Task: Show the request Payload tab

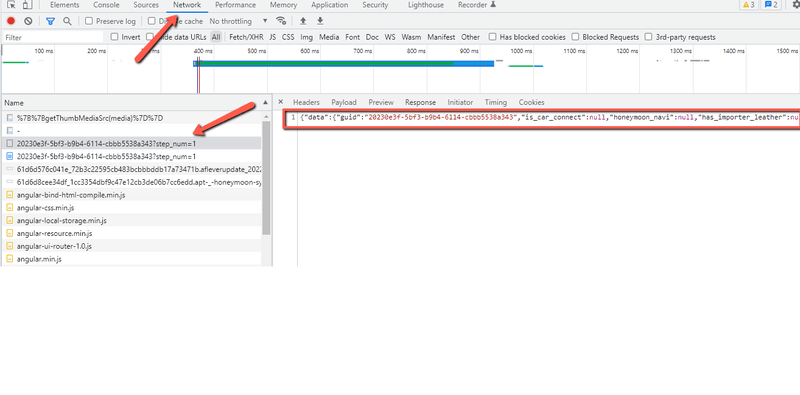Action: click(x=344, y=102)
